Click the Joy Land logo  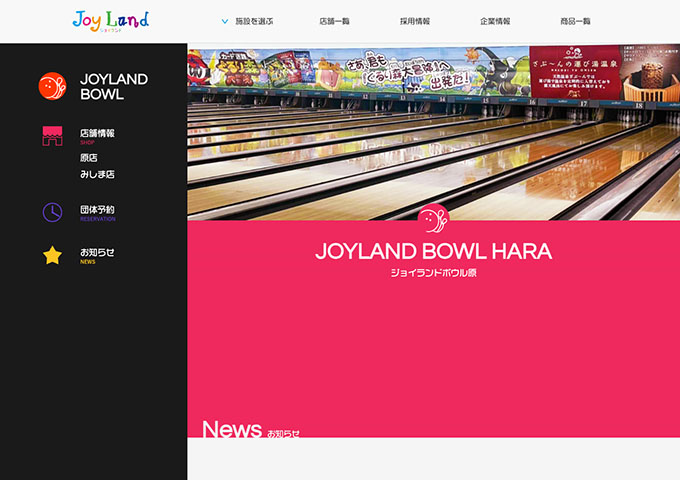tap(111, 21)
